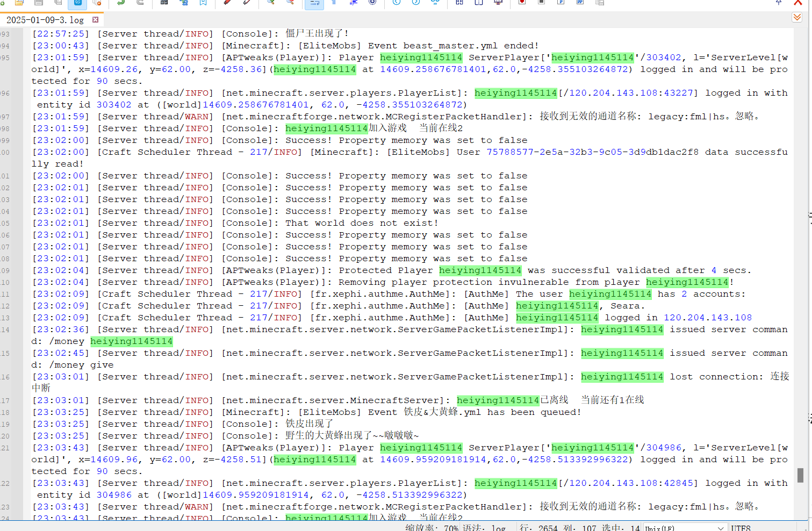Click the macro Playback button

tap(561, 3)
